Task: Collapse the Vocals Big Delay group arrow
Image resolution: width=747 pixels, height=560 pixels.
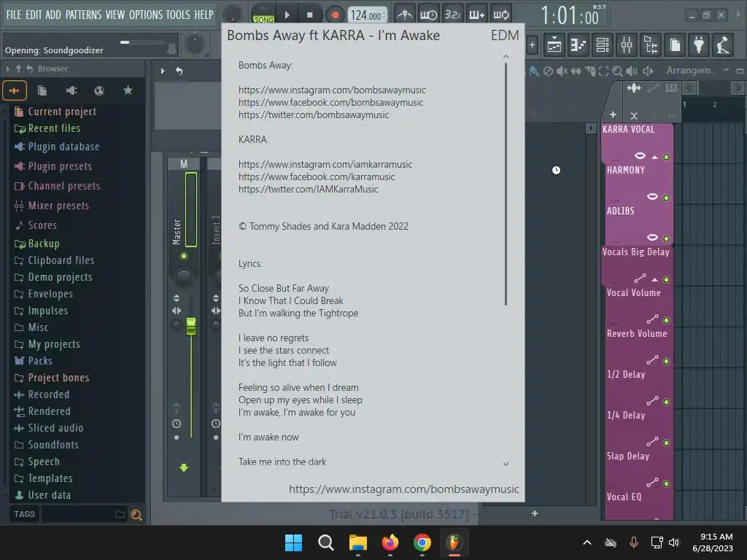Action: pyautogui.click(x=654, y=279)
